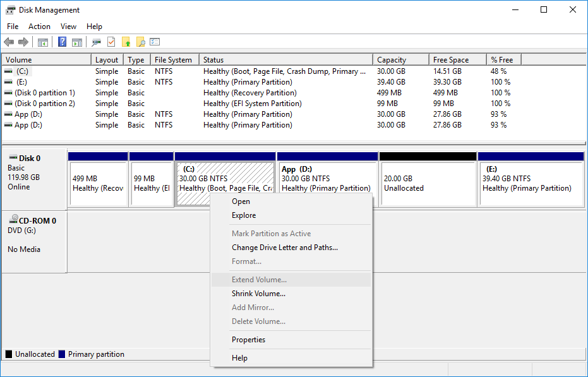
Task: Select the CD-ROM 0 drive entry
Action: 29,220
